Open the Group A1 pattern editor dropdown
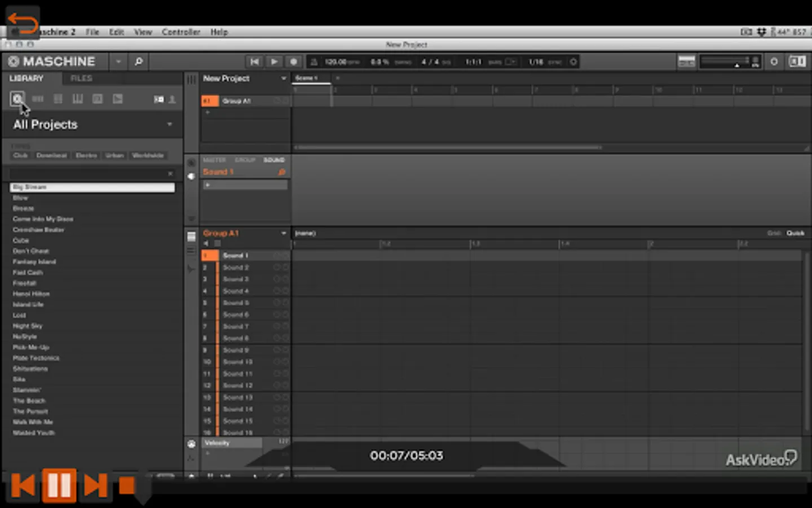Image resolution: width=812 pixels, height=508 pixels. click(x=283, y=233)
